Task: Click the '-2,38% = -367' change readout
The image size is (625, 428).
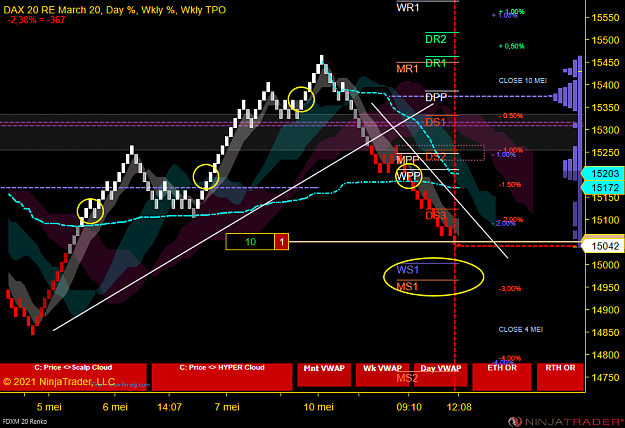Action: 36,20
